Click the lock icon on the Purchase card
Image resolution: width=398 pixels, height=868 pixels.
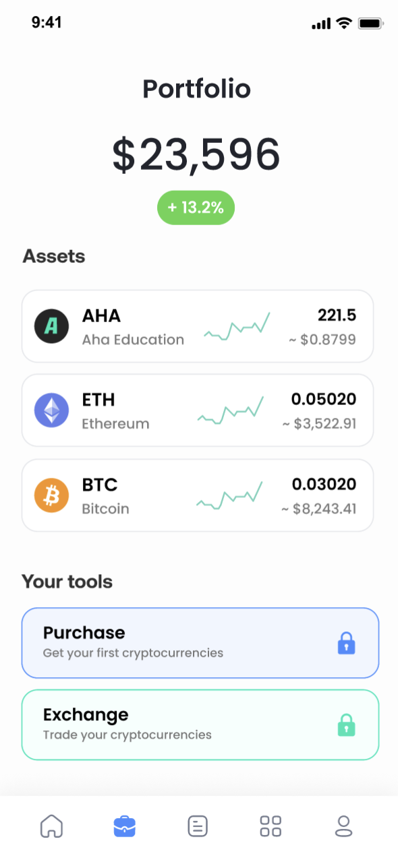coord(346,643)
